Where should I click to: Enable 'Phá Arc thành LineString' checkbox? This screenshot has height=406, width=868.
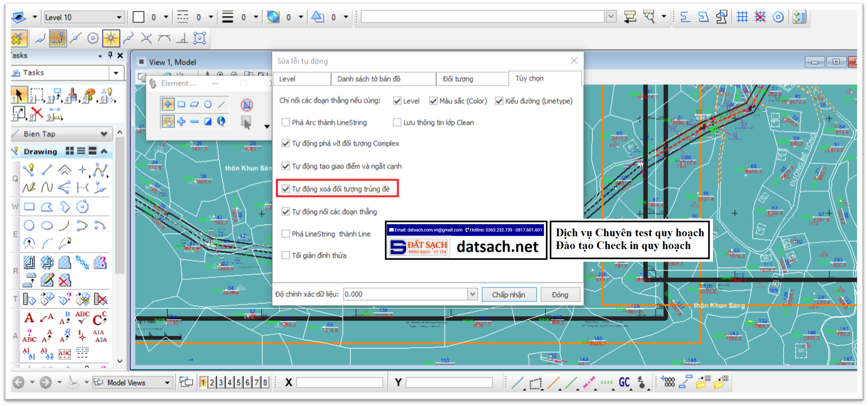coord(286,123)
